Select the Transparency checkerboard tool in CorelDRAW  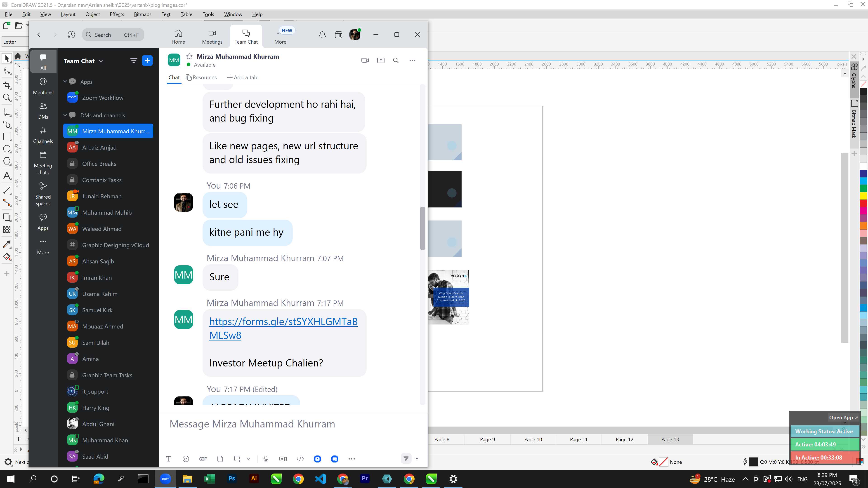[7, 230]
